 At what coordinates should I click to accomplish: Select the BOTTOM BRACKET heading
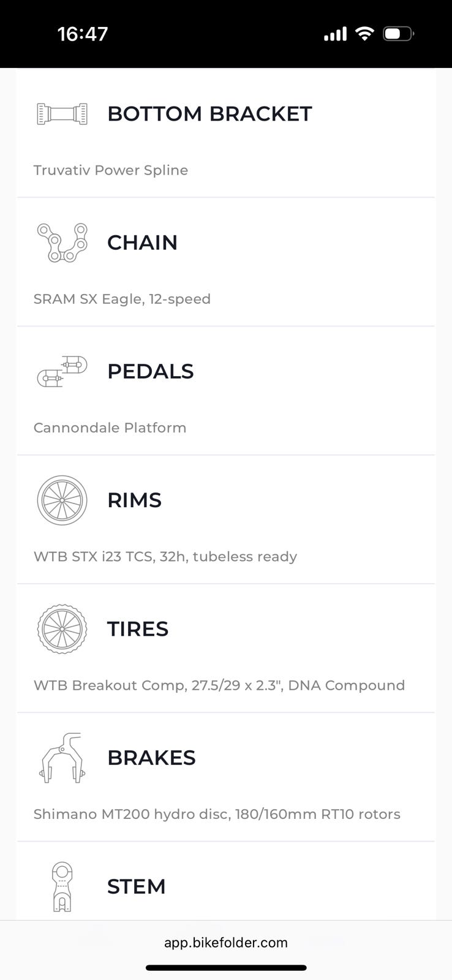coord(209,114)
